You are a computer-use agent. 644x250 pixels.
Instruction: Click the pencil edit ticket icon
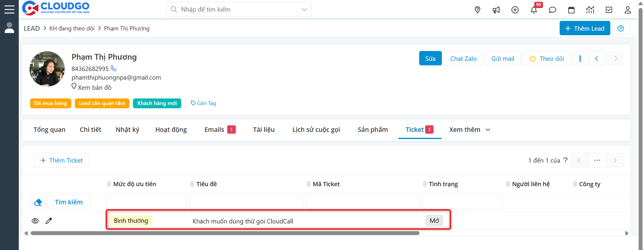coord(49,221)
